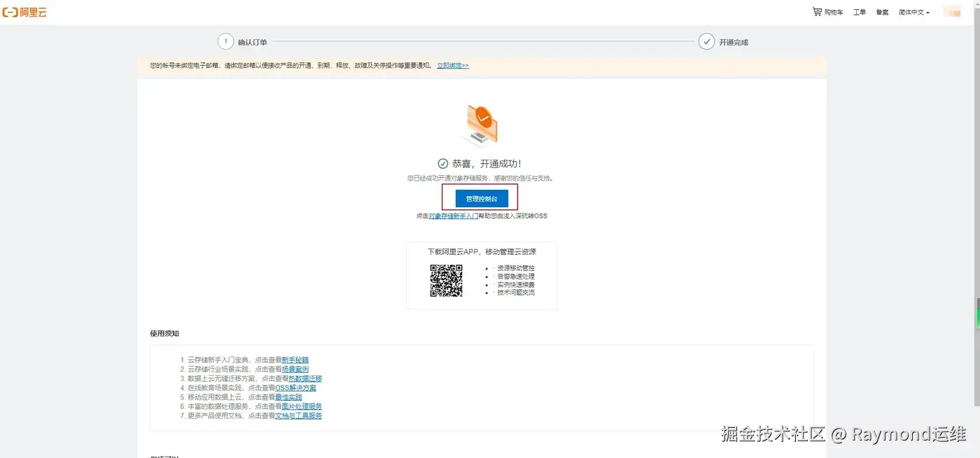Screen dimensions: 980x458
Task: Click the scrollbar up arrow
Action: coord(976,3)
